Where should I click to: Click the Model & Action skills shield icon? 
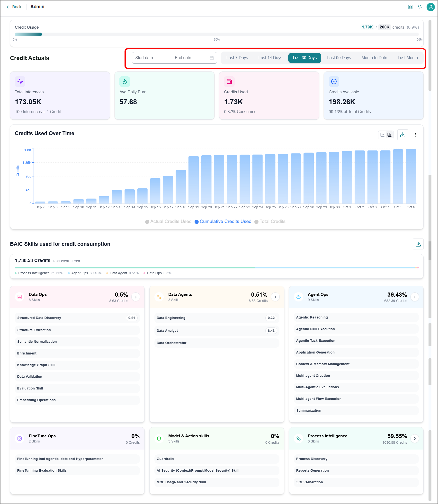[x=159, y=438]
